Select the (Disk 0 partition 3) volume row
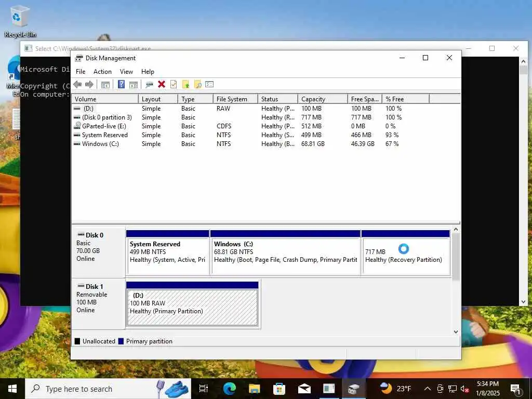 point(265,117)
